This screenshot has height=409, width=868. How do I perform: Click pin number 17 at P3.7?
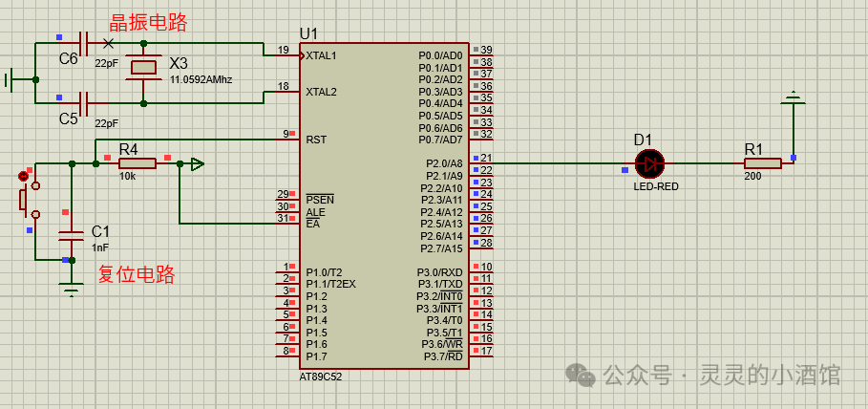pyautogui.click(x=487, y=351)
